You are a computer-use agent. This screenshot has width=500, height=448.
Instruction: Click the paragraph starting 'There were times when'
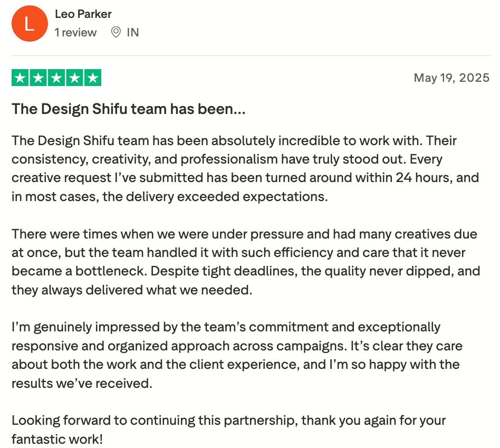[x=246, y=262]
